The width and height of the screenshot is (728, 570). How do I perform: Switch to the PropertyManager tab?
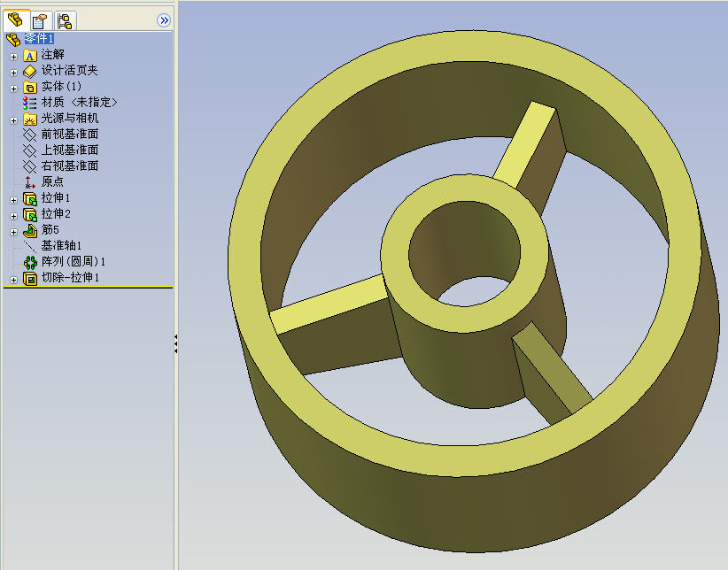(x=40, y=20)
